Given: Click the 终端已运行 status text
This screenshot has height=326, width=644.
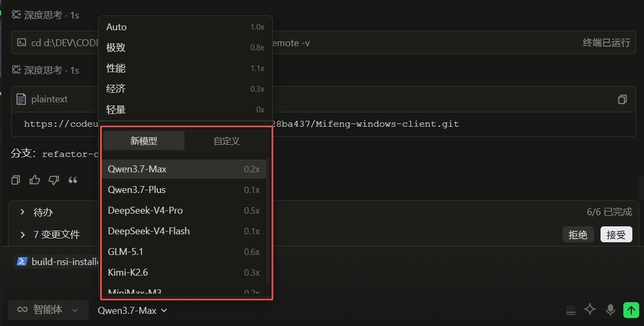Looking at the screenshot, I should [606, 43].
